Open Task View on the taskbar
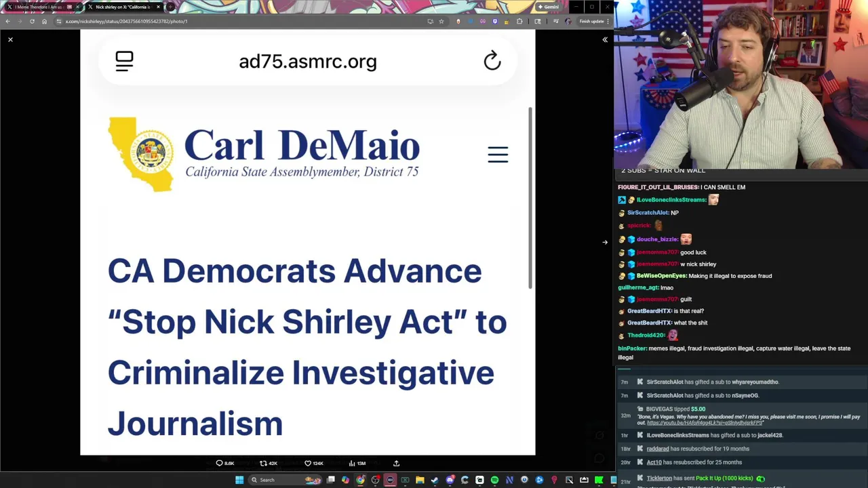 point(330,480)
